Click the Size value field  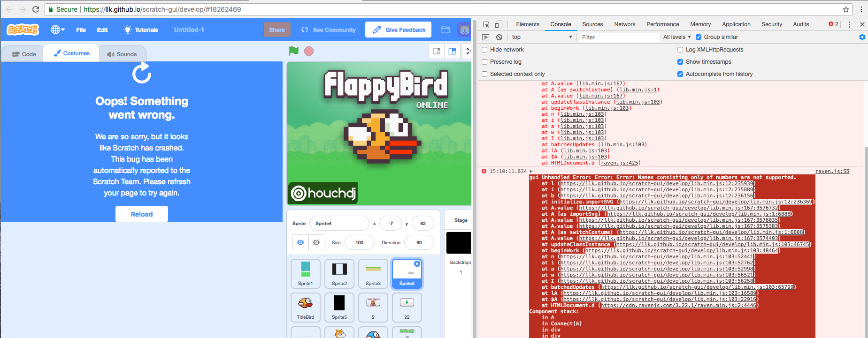point(360,242)
